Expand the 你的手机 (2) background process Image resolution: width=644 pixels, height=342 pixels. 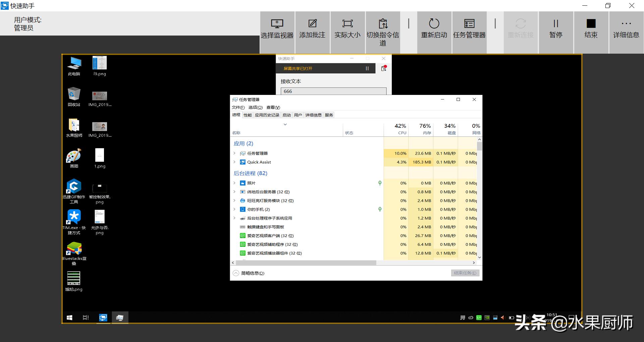[234, 209]
